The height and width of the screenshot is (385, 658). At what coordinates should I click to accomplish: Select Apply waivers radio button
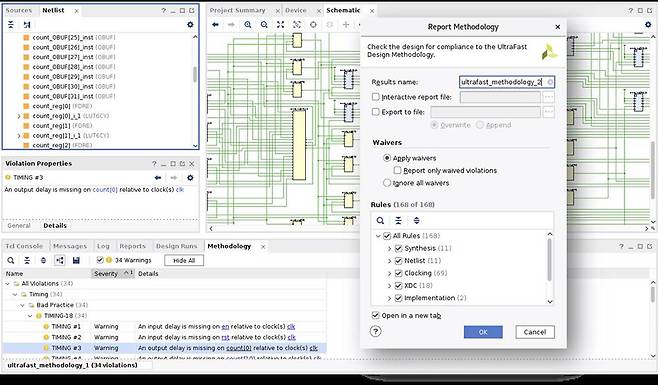pos(387,158)
